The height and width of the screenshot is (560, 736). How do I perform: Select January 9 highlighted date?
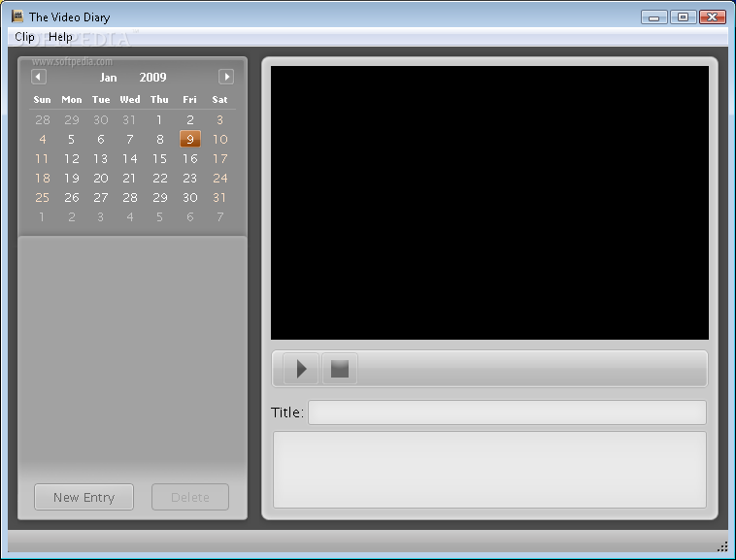190,139
